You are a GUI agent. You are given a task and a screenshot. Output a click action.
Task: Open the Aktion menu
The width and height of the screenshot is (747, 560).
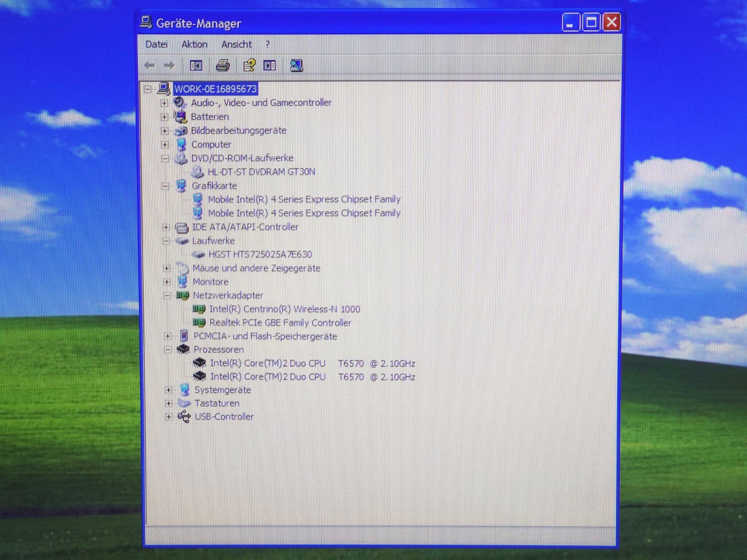pyautogui.click(x=194, y=44)
